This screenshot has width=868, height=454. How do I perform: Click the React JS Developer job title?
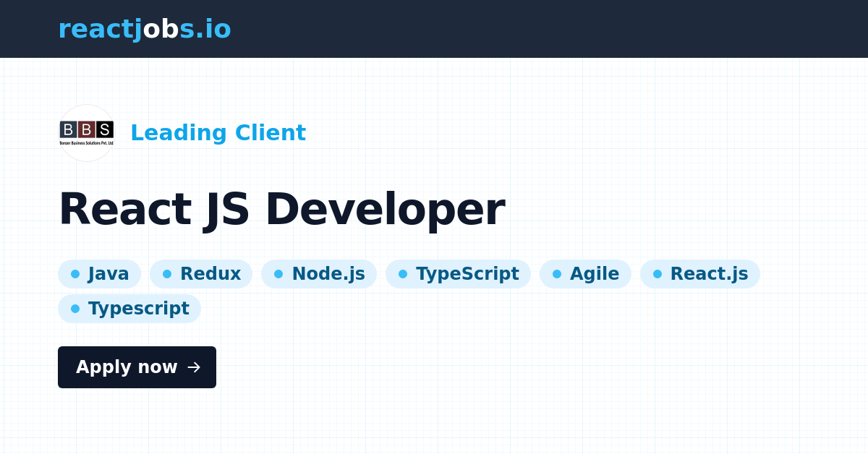282,209
